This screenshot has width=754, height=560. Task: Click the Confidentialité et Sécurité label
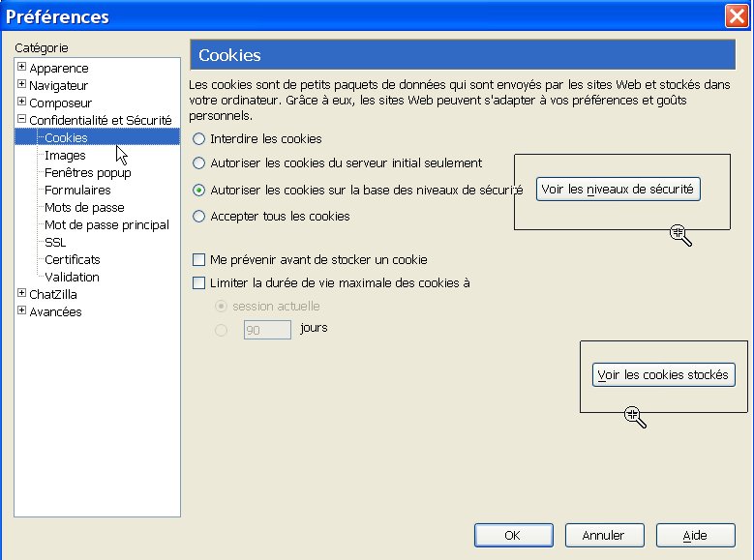100,120
